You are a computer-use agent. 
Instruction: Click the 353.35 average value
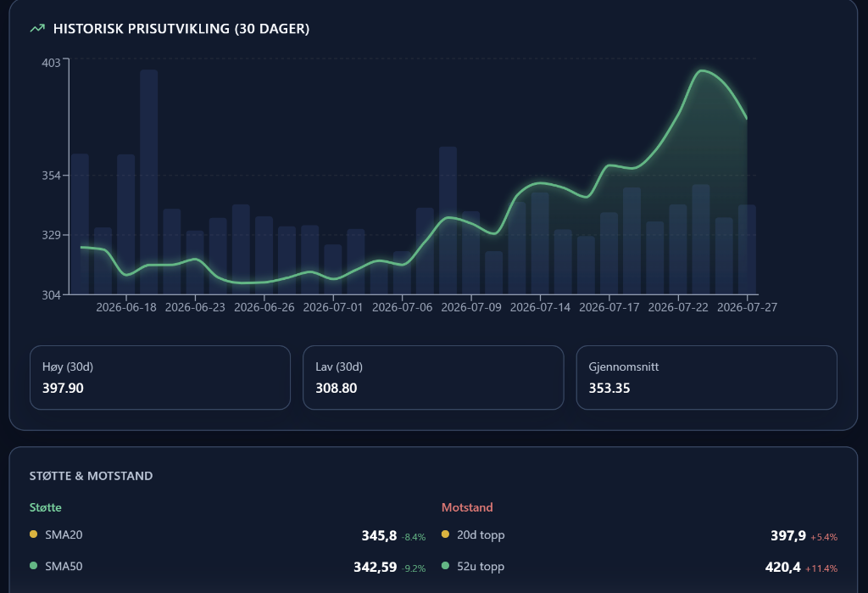click(x=609, y=389)
